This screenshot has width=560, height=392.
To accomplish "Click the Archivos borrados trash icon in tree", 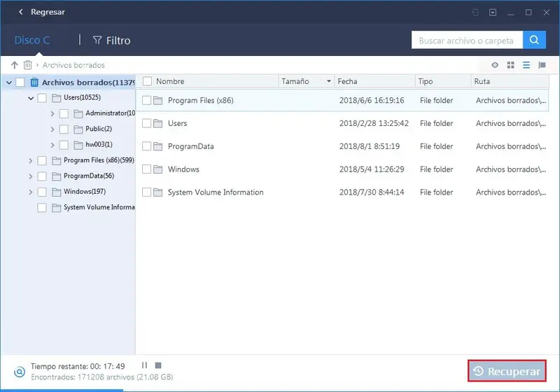I will [x=34, y=83].
